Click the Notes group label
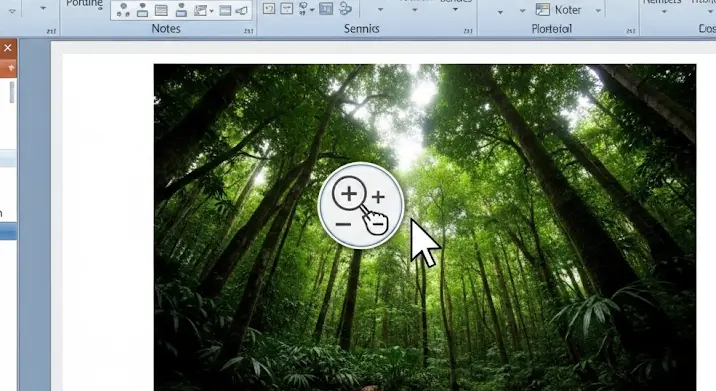Screen dimensions: 716x391 coord(166,29)
